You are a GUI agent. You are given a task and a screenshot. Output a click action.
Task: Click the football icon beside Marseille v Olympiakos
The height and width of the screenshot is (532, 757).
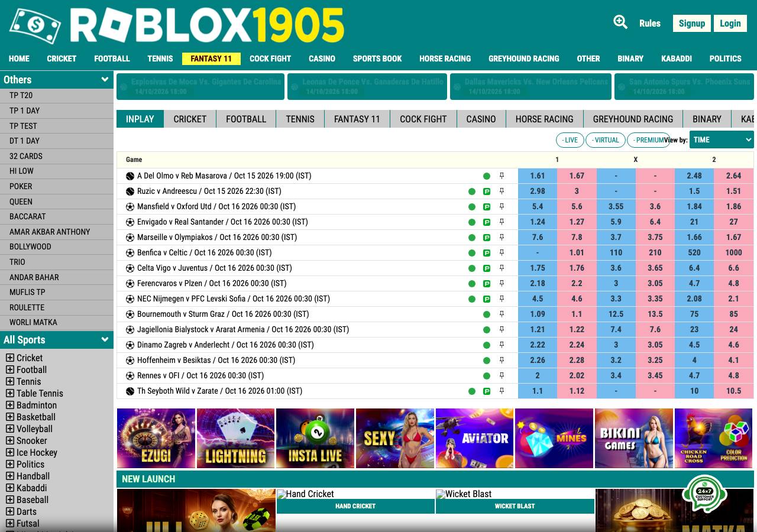click(x=130, y=237)
